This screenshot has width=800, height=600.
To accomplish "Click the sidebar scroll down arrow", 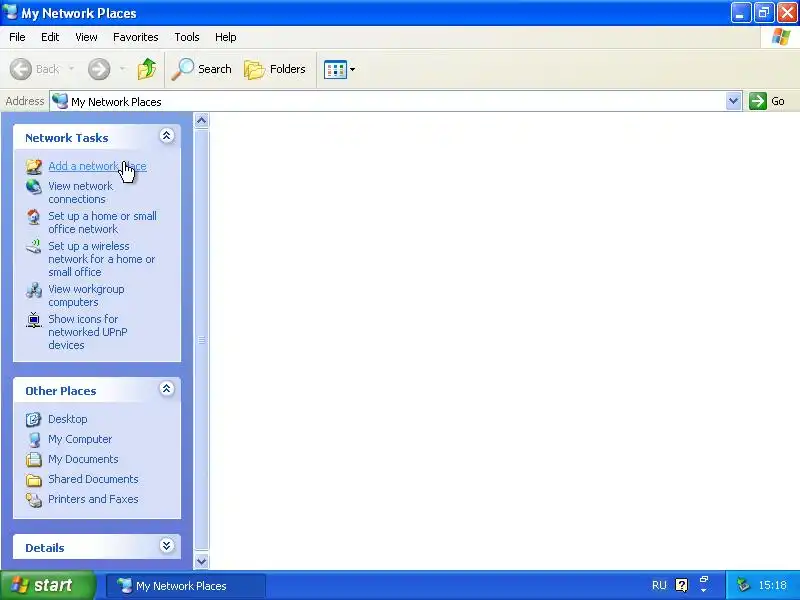I will point(202,561).
